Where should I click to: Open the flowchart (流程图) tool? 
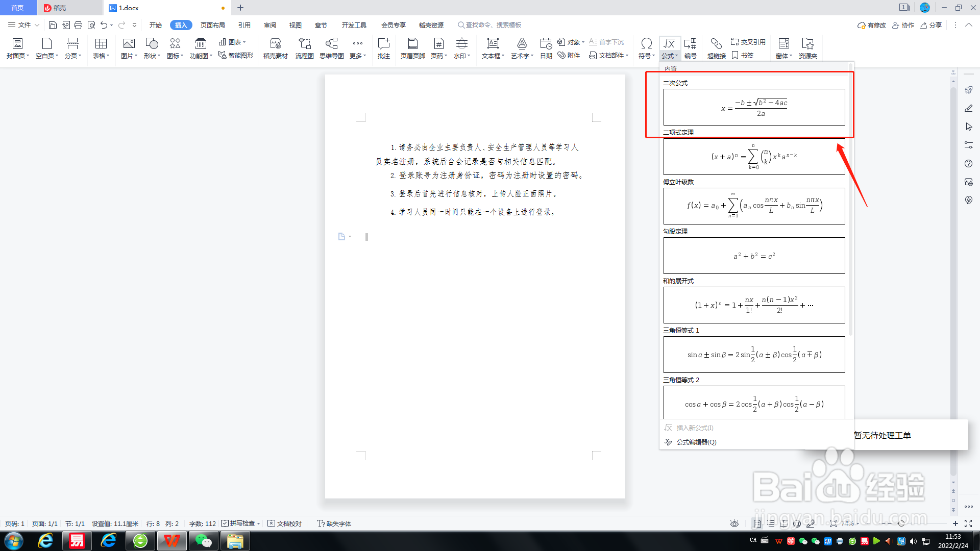pos(305,48)
